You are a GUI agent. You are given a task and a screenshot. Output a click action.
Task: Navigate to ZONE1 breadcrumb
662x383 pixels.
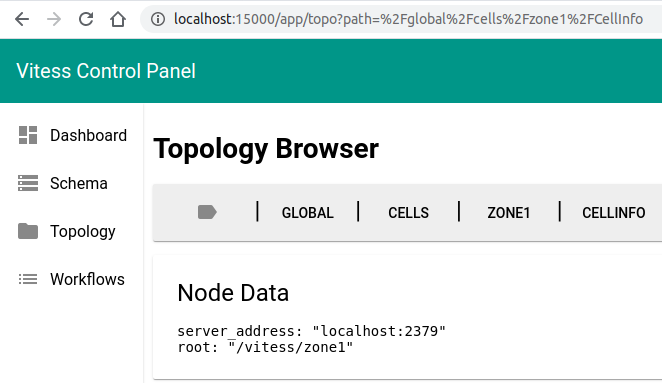click(509, 212)
